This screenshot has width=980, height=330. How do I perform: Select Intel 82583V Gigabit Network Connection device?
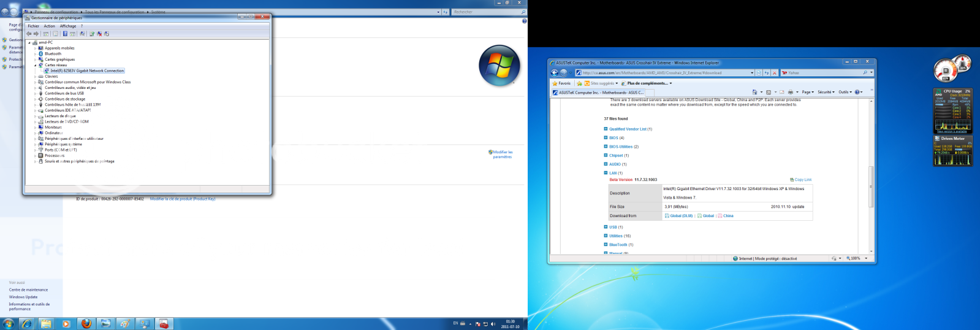click(87, 71)
